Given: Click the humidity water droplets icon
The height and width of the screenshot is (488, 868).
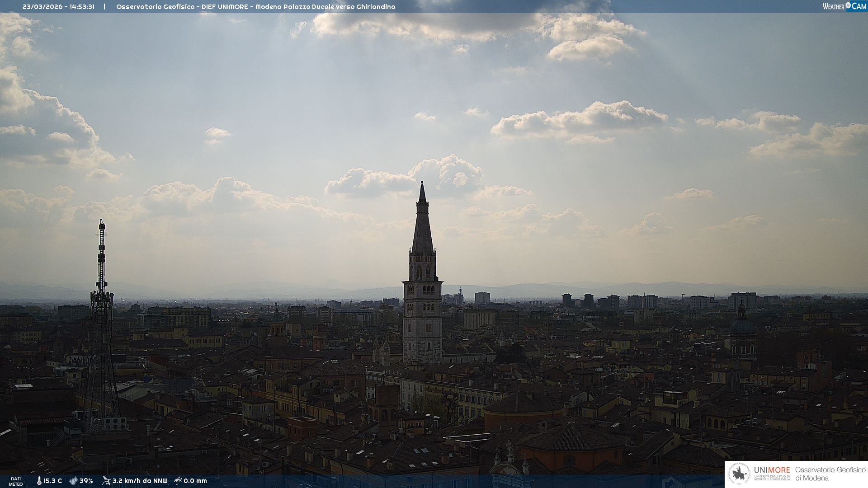Looking at the screenshot, I should click(73, 481).
